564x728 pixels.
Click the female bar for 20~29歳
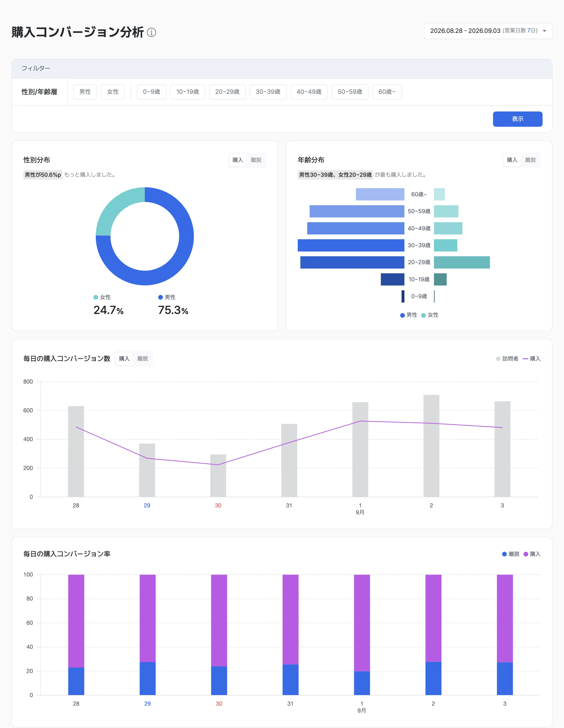(462, 262)
